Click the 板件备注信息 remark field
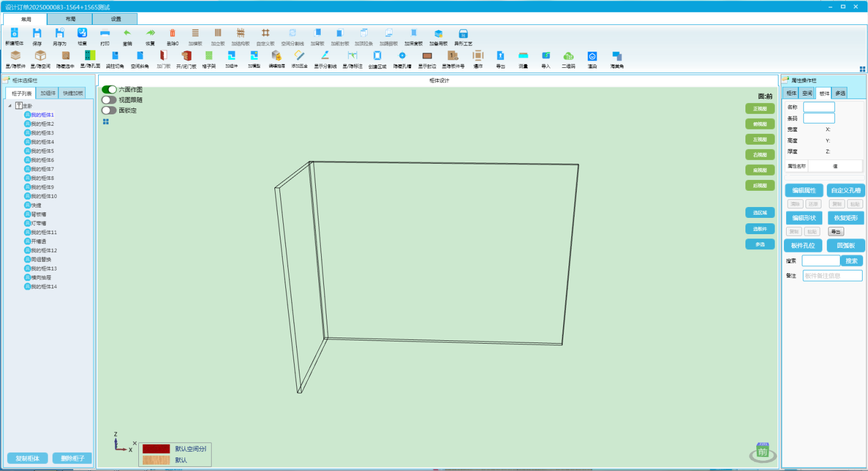 click(x=832, y=276)
